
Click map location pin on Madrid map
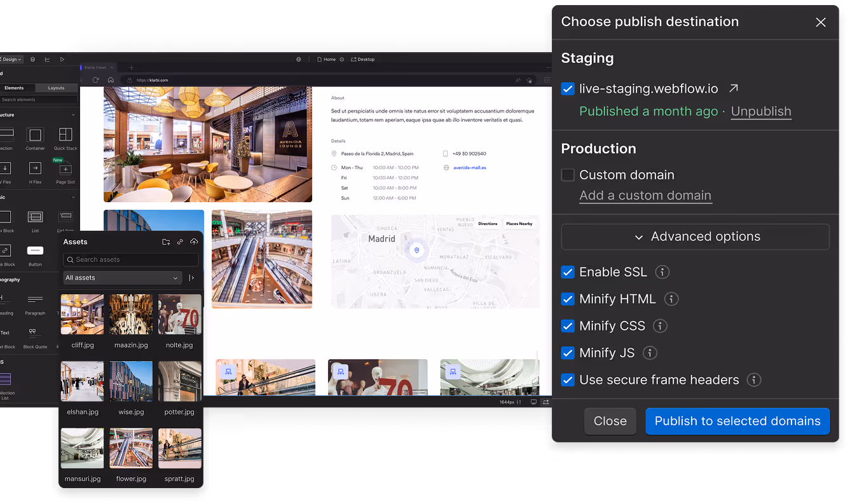click(x=417, y=250)
